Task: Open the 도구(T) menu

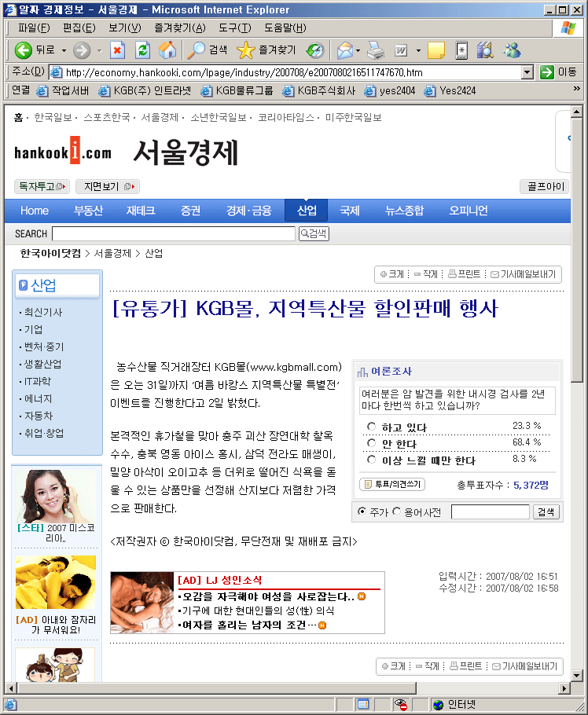Action: point(234,28)
